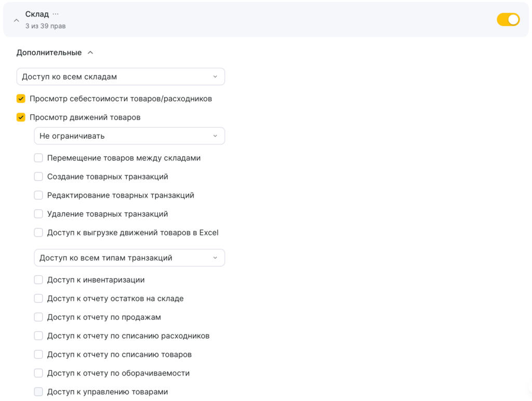Collapse the Склад section chevron
Image resolution: width=532 pixels, height=401 pixels.
tap(16, 20)
